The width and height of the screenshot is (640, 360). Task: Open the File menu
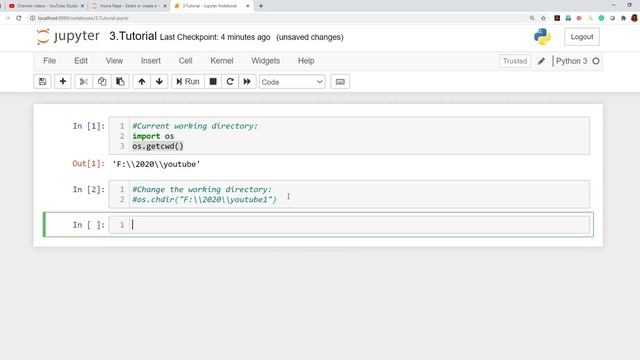(49, 61)
